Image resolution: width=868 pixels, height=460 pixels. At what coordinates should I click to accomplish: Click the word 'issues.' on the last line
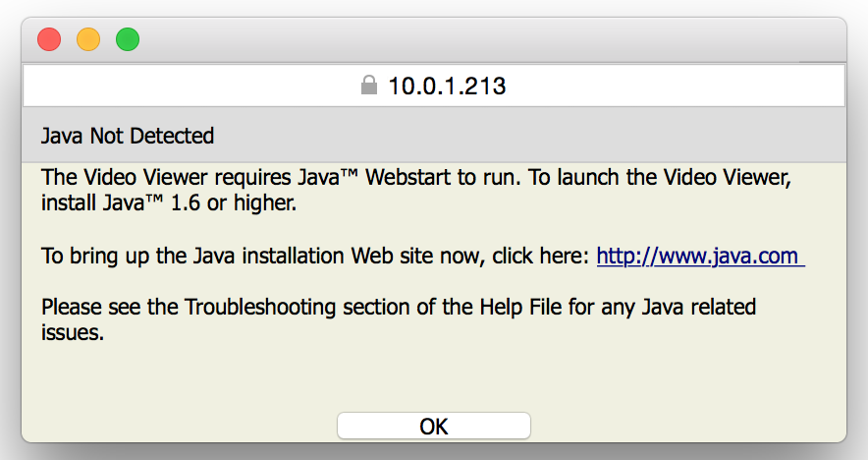pyautogui.click(x=73, y=332)
